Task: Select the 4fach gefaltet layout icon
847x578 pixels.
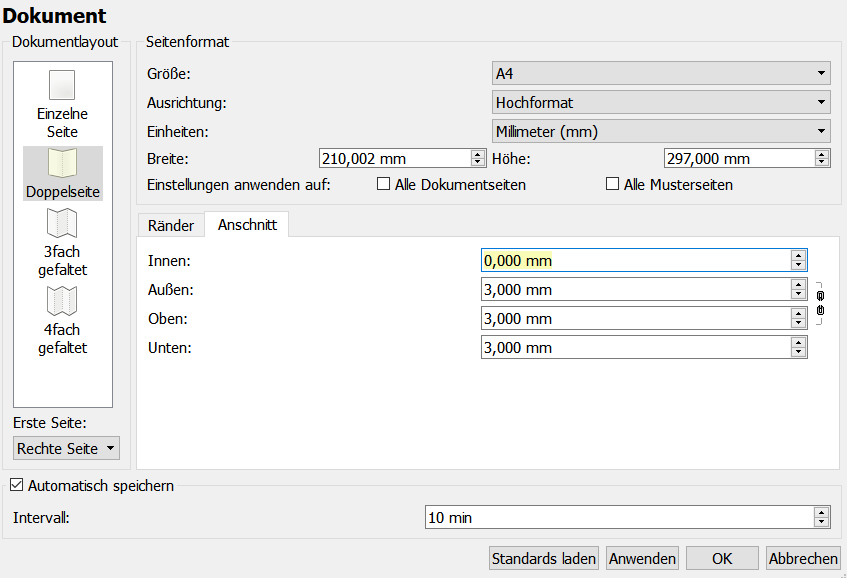Action: [62, 301]
